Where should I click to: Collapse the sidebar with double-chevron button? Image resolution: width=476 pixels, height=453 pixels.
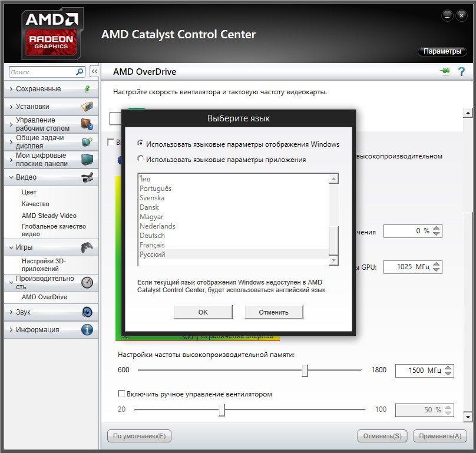click(94, 72)
